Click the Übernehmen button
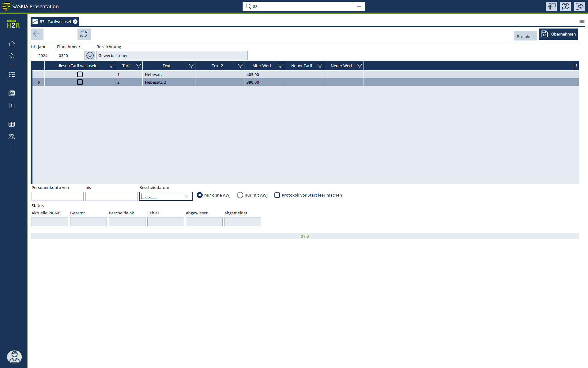Viewport: 588px width, 368px height. point(558,34)
